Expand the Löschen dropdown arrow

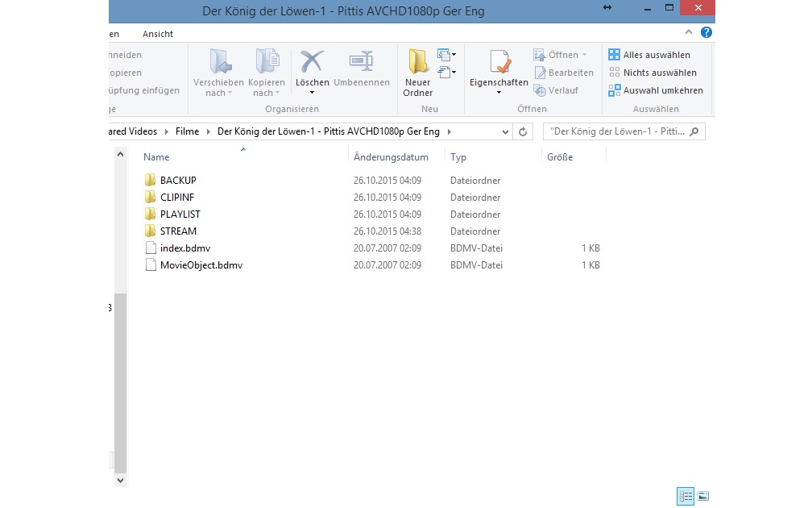(x=312, y=93)
